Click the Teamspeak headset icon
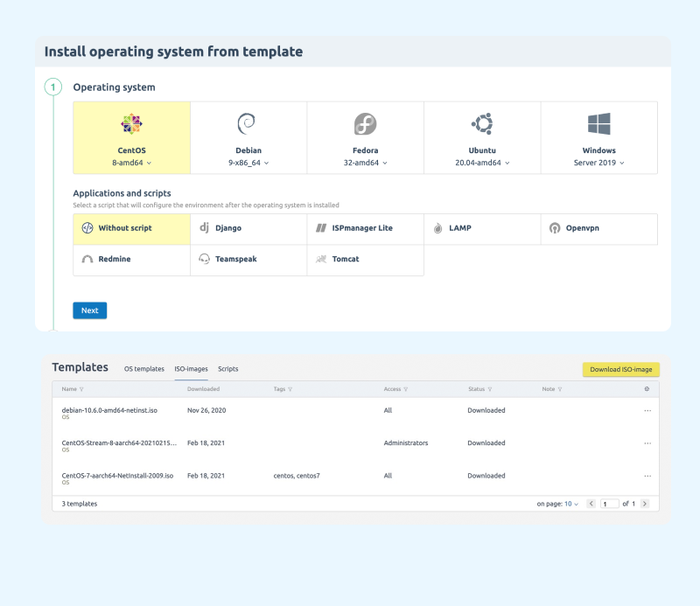The height and width of the screenshot is (606, 700). [x=204, y=259]
